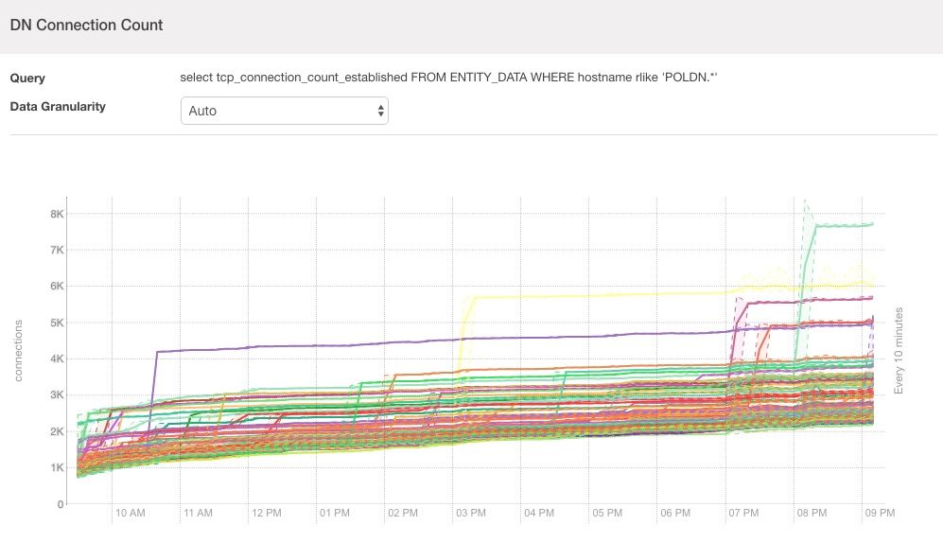Open the Data Granularity dropdown

tap(284, 110)
